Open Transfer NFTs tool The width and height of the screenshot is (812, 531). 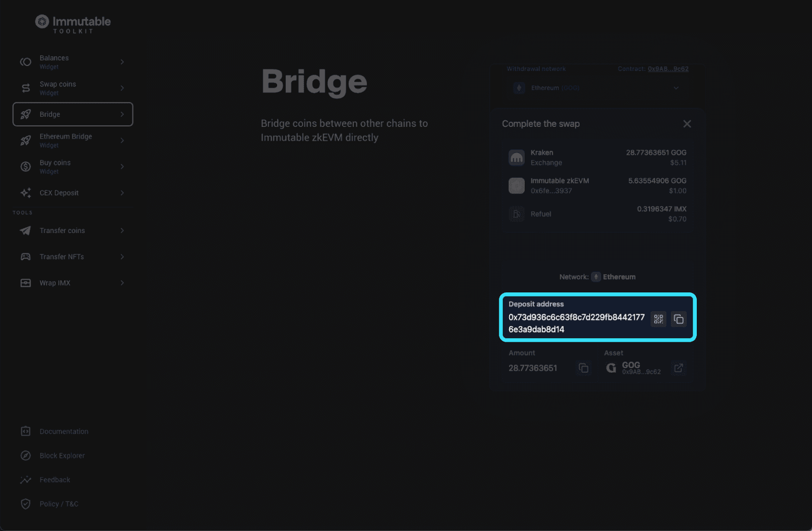point(73,257)
